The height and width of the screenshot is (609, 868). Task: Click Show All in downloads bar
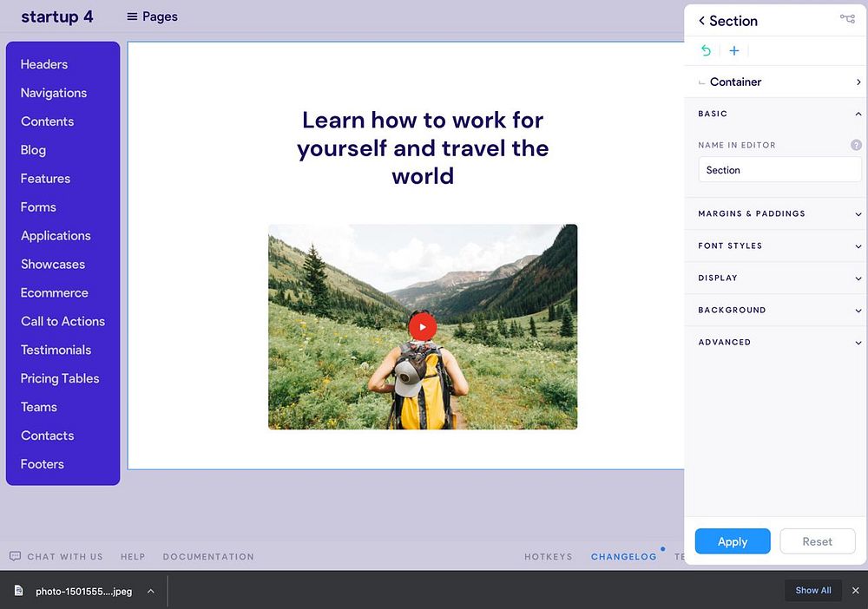[812, 590]
